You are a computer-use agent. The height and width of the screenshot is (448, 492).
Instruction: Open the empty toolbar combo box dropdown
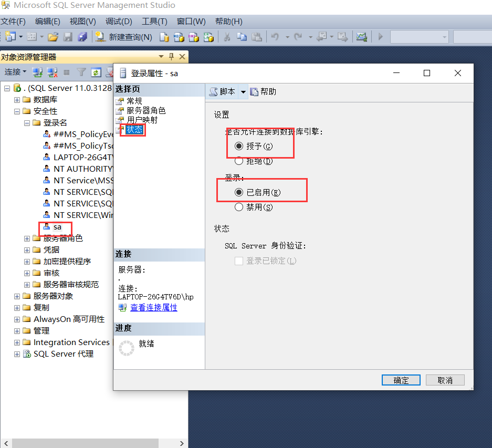pyautogui.click(x=444, y=37)
